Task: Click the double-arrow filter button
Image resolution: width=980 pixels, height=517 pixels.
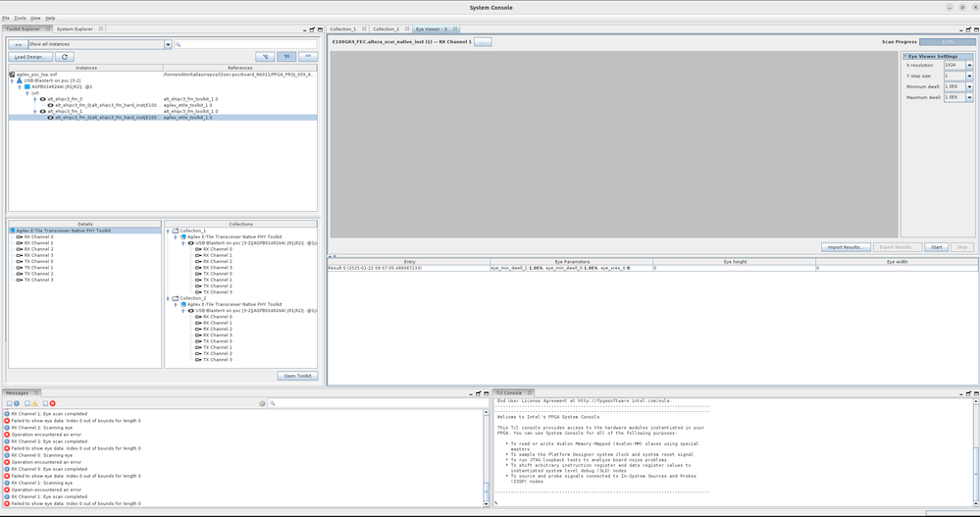Action: click(18, 44)
